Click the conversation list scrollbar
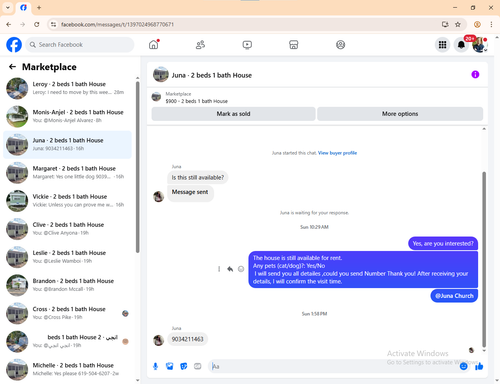Image resolution: width=500 pixels, height=384 pixels. coord(137,167)
